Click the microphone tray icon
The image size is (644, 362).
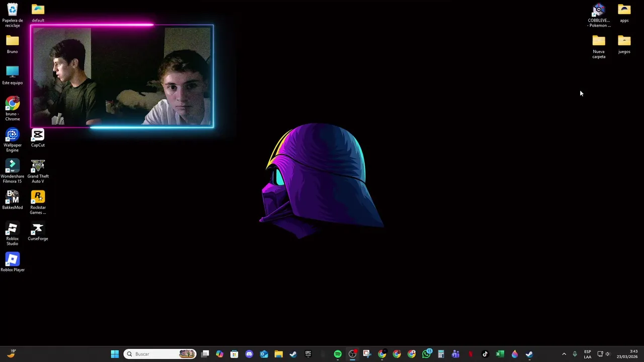pos(575,354)
